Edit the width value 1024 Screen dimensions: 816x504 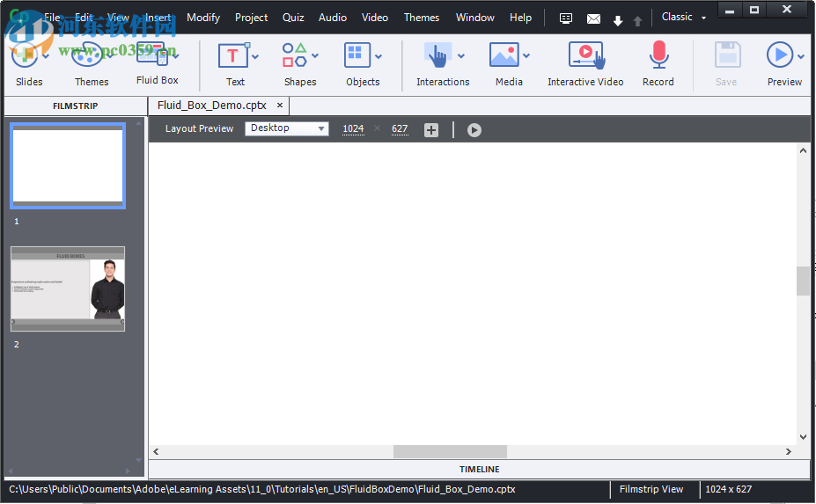(353, 129)
